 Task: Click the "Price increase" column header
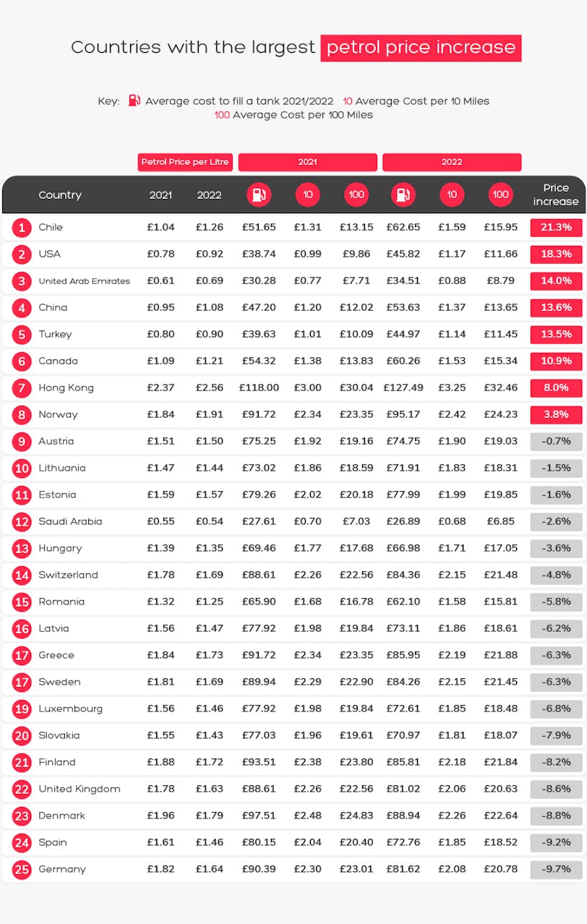[556, 194]
